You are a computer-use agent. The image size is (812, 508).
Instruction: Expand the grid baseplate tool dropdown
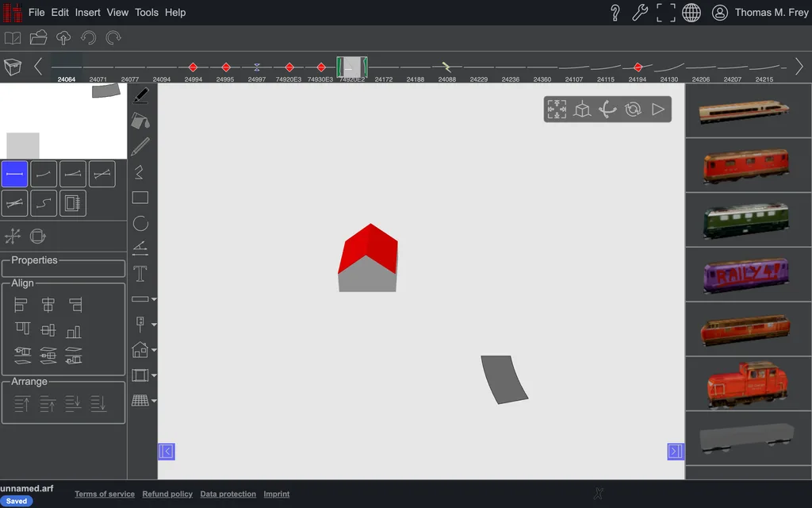pyautogui.click(x=154, y=401)
